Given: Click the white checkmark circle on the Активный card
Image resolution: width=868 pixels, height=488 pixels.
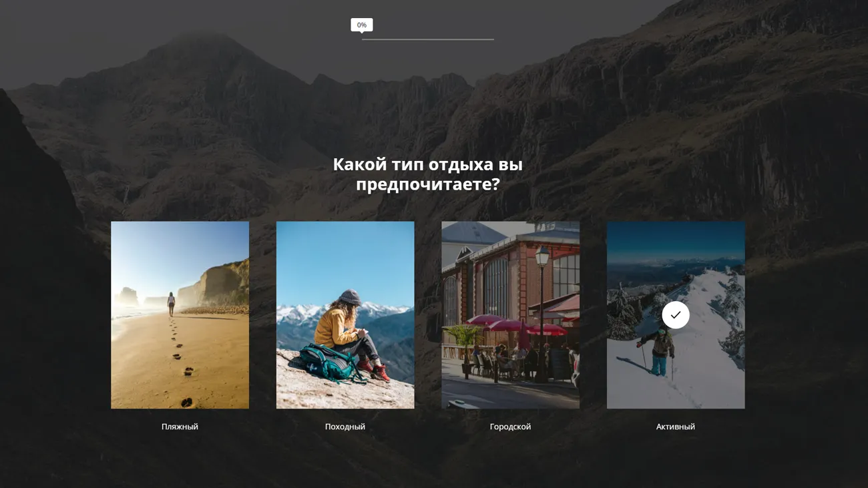Looking at the screenshot, I should coord(675,314).
